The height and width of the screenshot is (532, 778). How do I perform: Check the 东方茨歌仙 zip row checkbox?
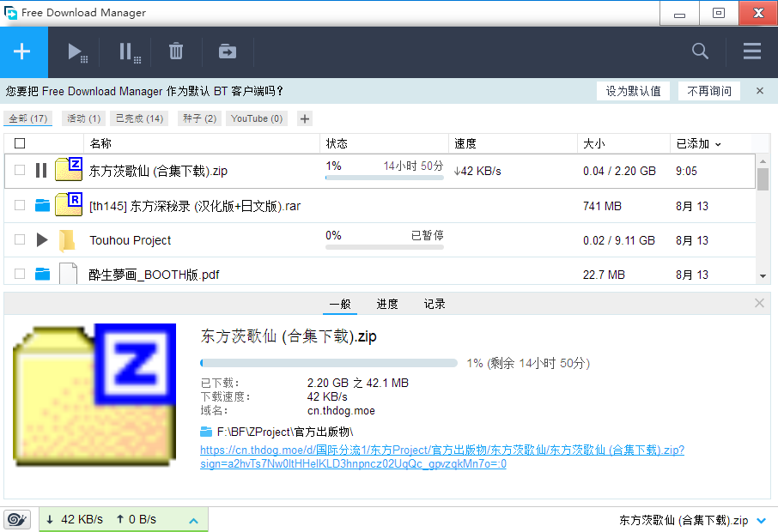tap(20, 170)
